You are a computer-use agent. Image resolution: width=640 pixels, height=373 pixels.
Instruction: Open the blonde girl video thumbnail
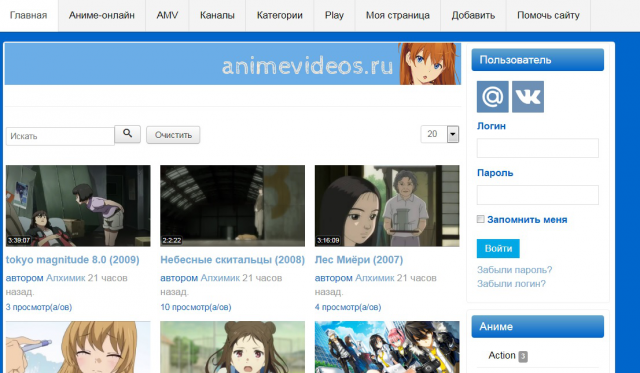click(78, 347)
